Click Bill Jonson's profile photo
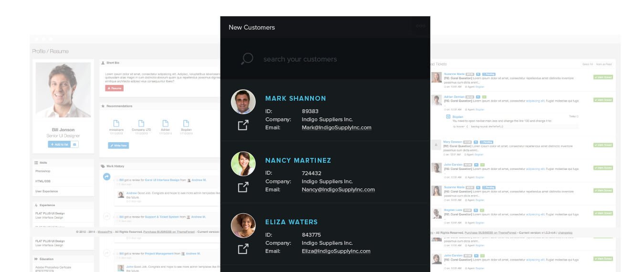 point(63,90)
